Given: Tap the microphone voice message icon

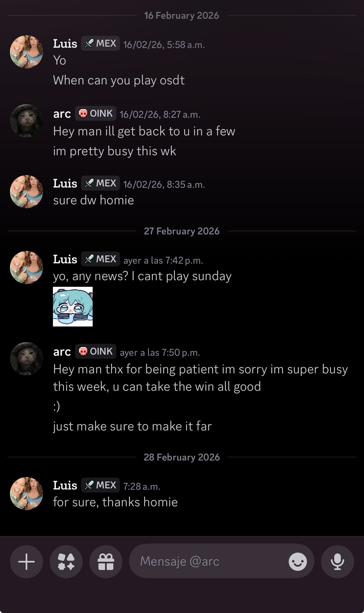Looking at the screenshot, I should pos(337,561).
